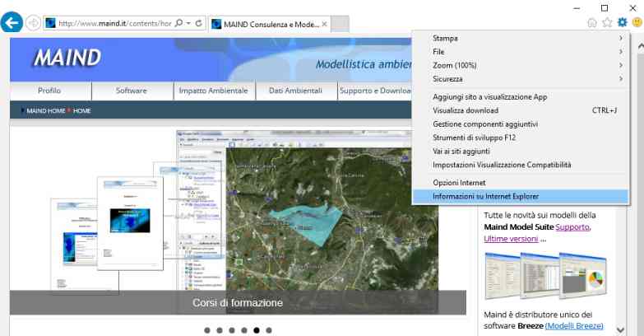
Task: Click the Modellistica ambientale banner text
Action: pyautogui.click(x=364, y=64)
